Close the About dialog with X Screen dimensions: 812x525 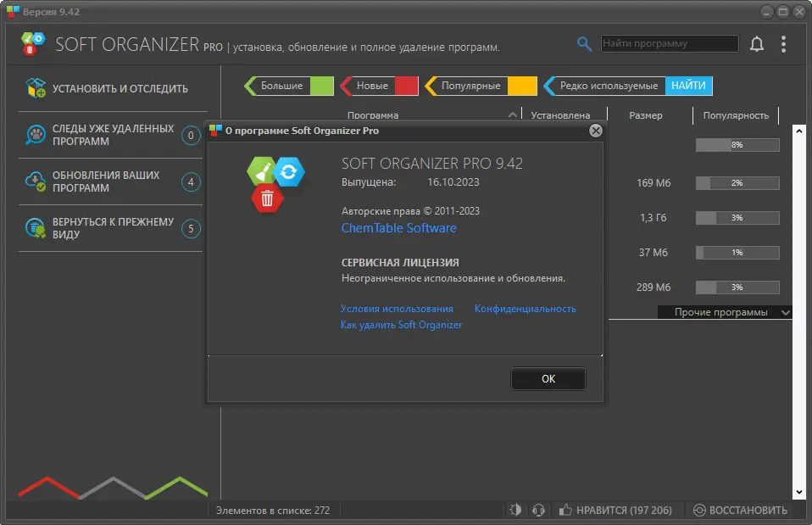pyautogui.click(x=596, y=131)
